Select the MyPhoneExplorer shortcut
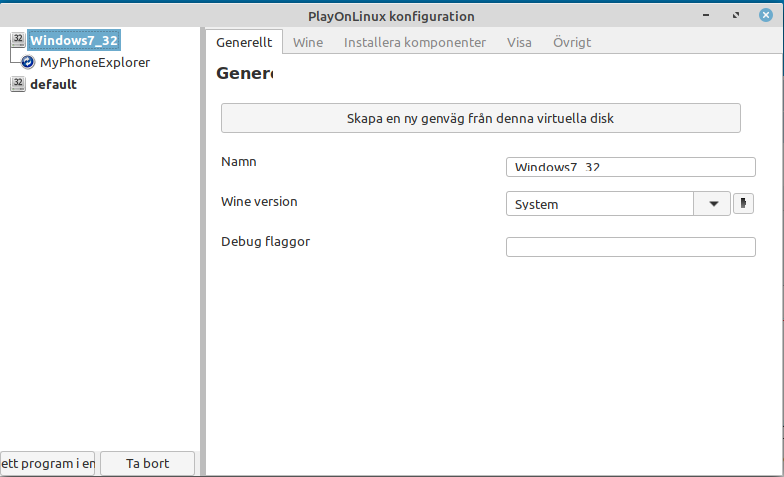 [95, 62]
